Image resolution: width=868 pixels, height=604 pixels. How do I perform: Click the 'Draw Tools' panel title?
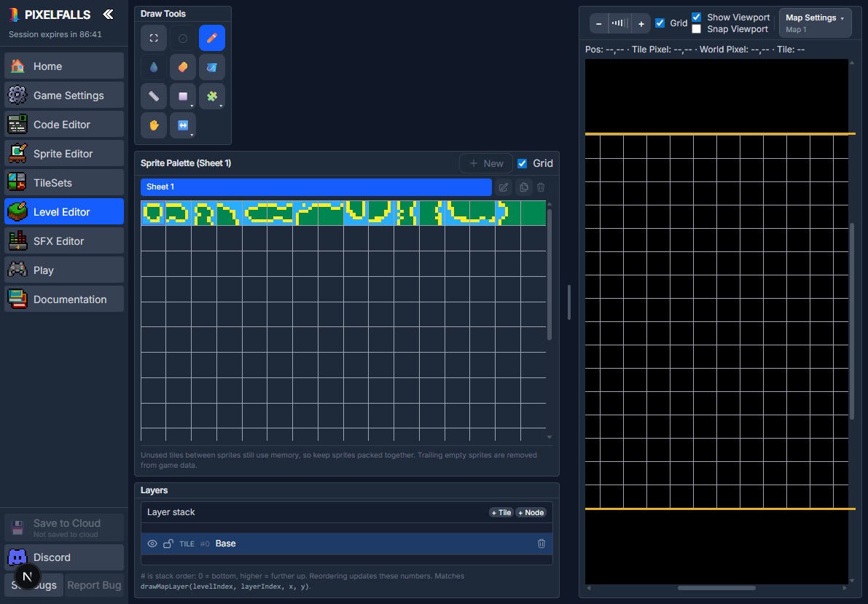[163, 14]
